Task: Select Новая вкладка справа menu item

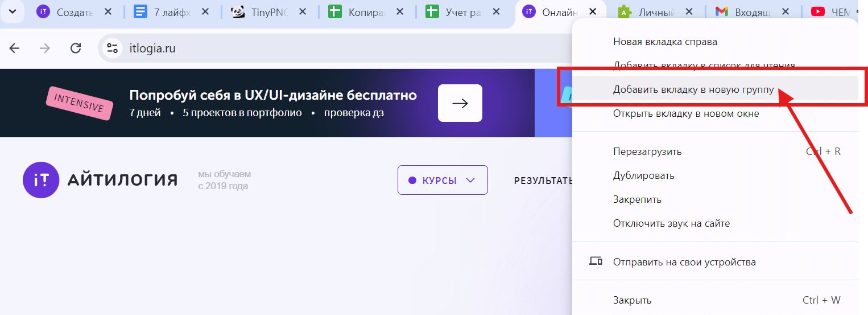Action: pos(664,42)
